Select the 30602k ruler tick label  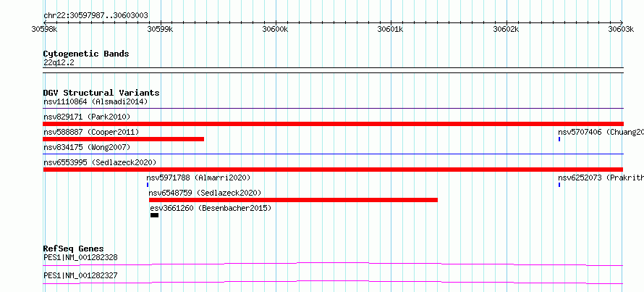click(x=507, y=29)
